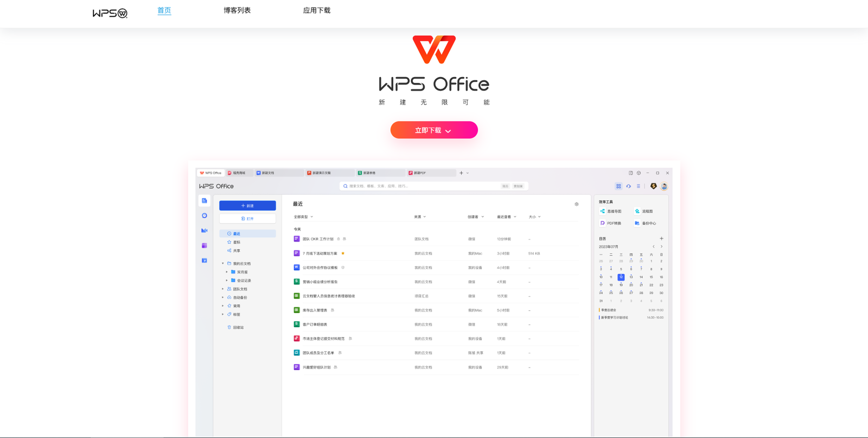
Task: Open the PDF转换 tool
Action: (x=611, y=223)
